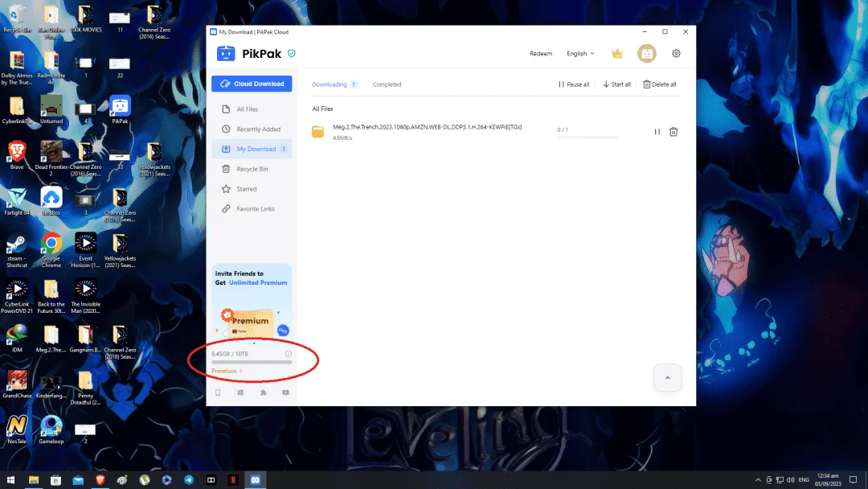Viewport: 868px width, 489px height.
Task: Click the PikPak desktop shortcut
Action: point(120,109)
